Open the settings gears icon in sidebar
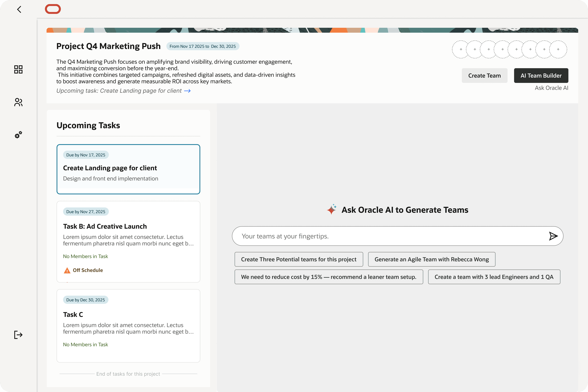This screenshot has height=392, width=588. [x=18, y=135]
